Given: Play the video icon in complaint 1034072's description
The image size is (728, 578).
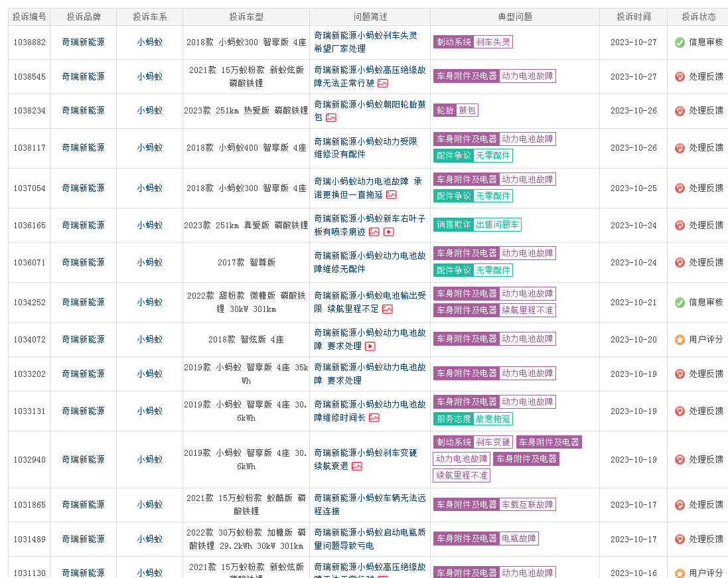Looking at the screenshot, I should click(x=370, y=346).
